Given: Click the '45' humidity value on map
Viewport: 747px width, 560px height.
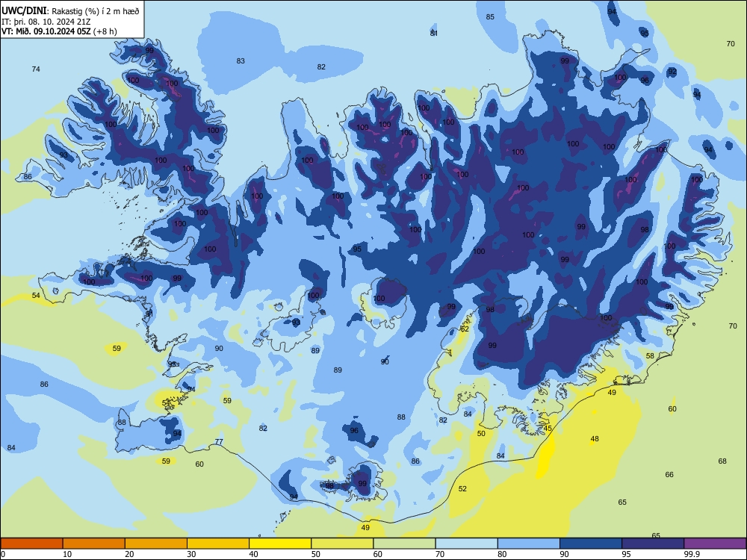Looking at the screenshot, I should (548, 428).
